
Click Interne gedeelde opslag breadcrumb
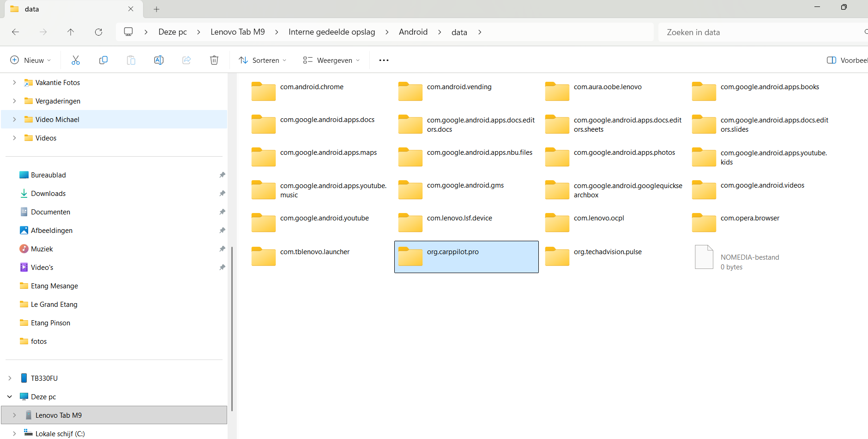[332, 32]
